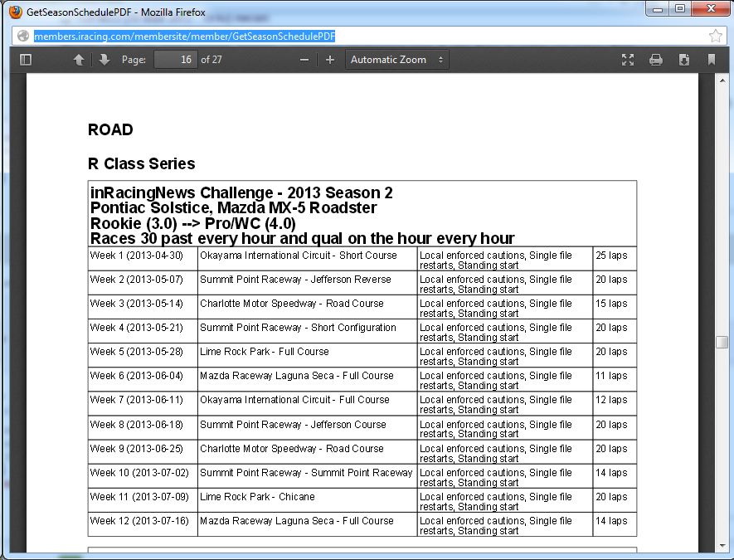This screenshot has width=734, height=560.
Task: Zoom out with the minus button
Action: (304, 60)
